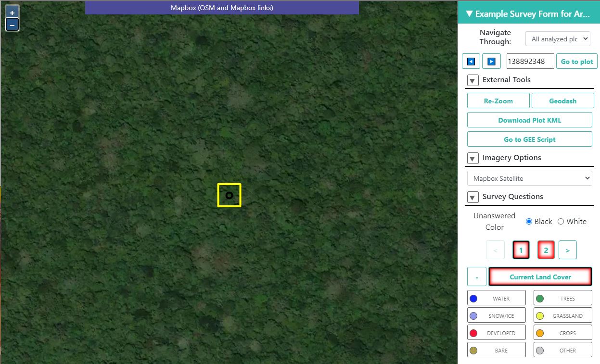This screenshot has height=364, width=600.
Task: Open the Mapbox Satellite imagery dropdown
Action: (x=529, y=178)
